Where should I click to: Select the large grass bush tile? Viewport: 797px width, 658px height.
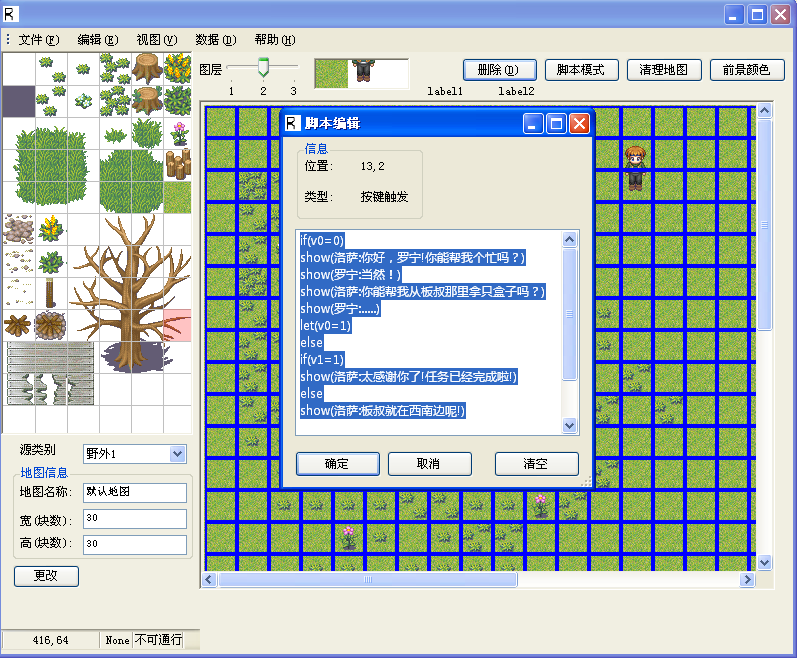(51, 165)
